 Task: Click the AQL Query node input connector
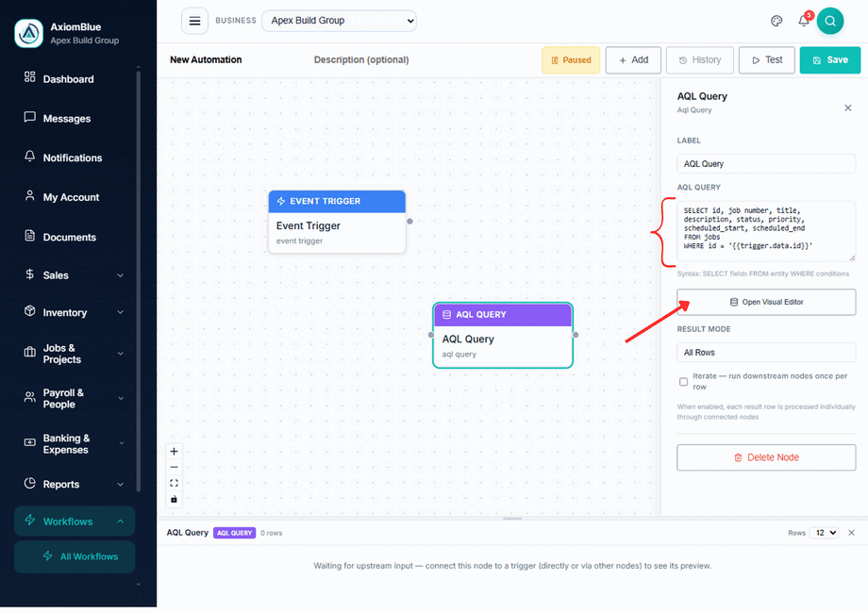[430, 335]
